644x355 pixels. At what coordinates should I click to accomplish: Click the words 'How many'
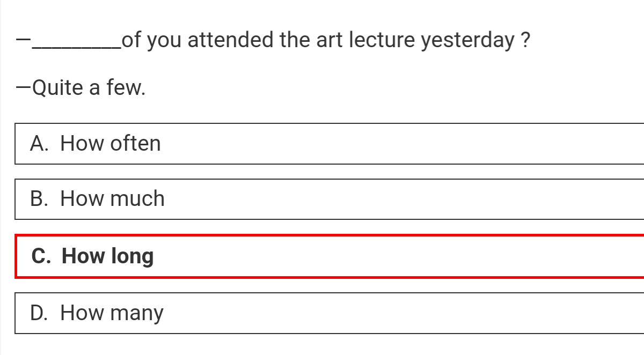point(112,313)
